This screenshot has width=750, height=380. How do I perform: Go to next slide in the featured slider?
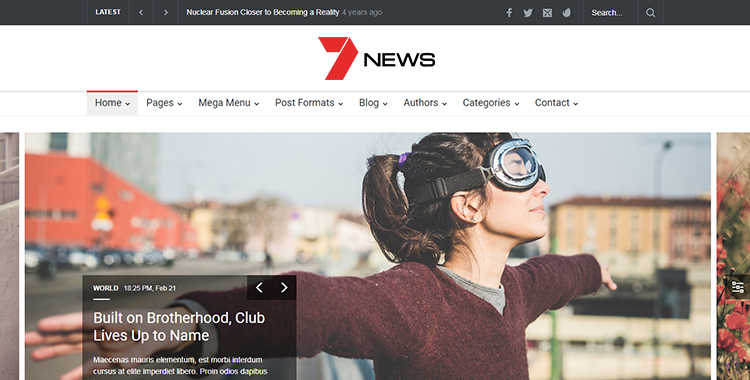click(284, 287)
